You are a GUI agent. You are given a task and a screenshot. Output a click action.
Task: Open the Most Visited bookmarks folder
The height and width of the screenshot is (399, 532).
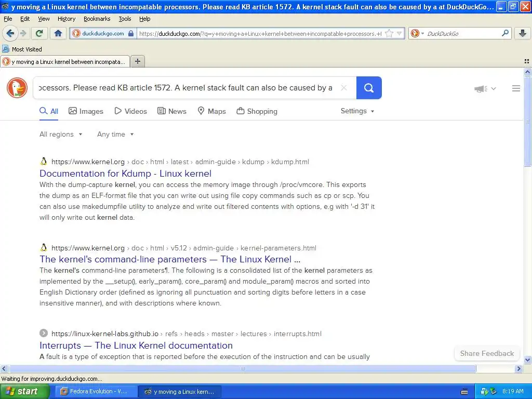point(22,49)
